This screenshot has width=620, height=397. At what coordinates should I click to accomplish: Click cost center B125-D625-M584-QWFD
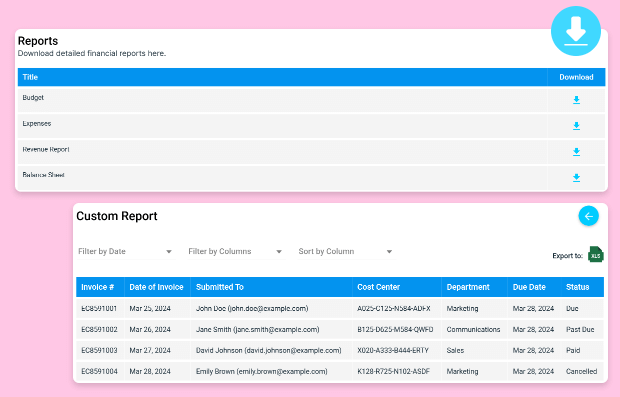coord(395,329)
